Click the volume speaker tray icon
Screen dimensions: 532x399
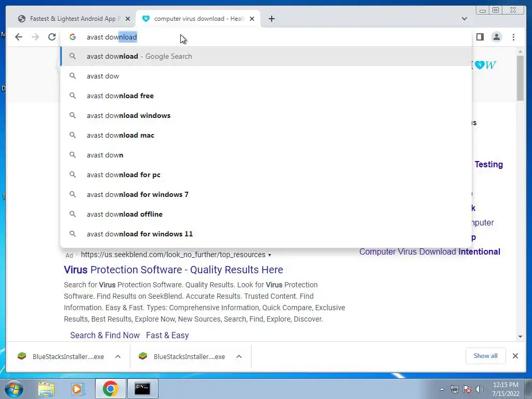click(x=479, y=389)
